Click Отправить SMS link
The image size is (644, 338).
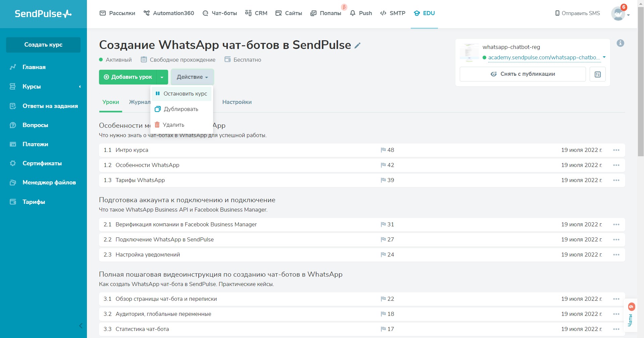point(577,13)
